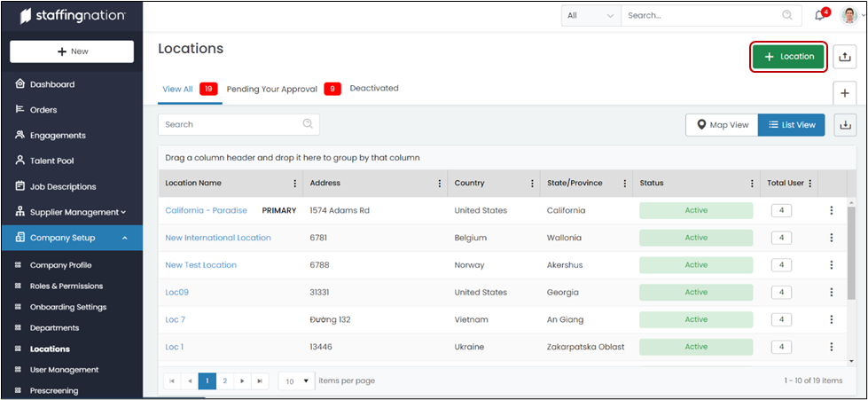Open the row actions for California - Paradise
Image resolution: width=868 pixels, height=400 pixels.
pos(831,210)
